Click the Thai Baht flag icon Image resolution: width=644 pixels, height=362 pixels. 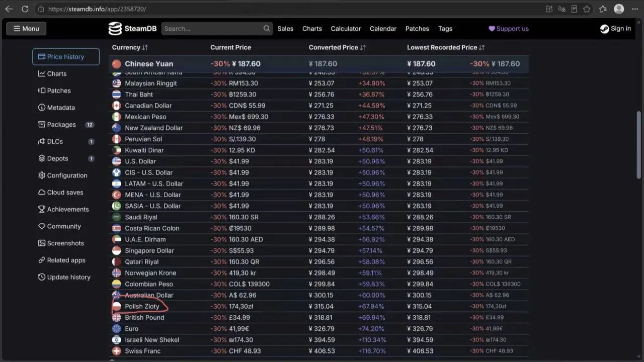116,95
